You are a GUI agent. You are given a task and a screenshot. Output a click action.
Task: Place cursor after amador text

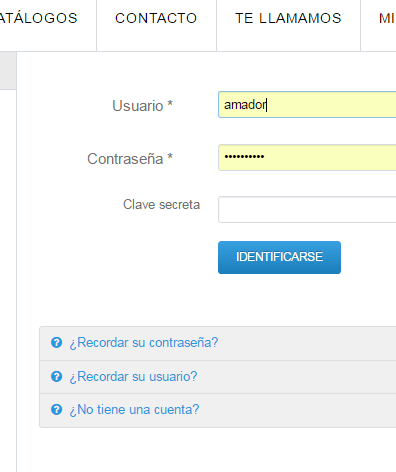click(x=267, y=105)
